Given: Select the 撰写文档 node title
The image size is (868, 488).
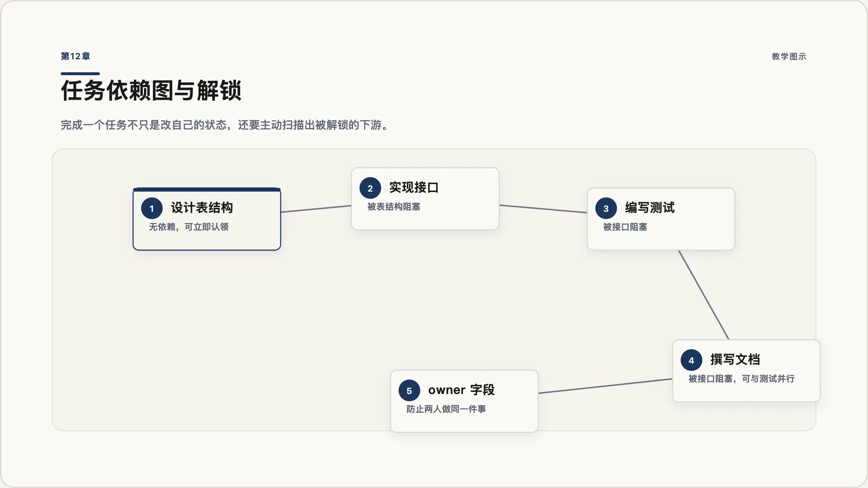Looking at the screenshot, I should click(735, 360).
